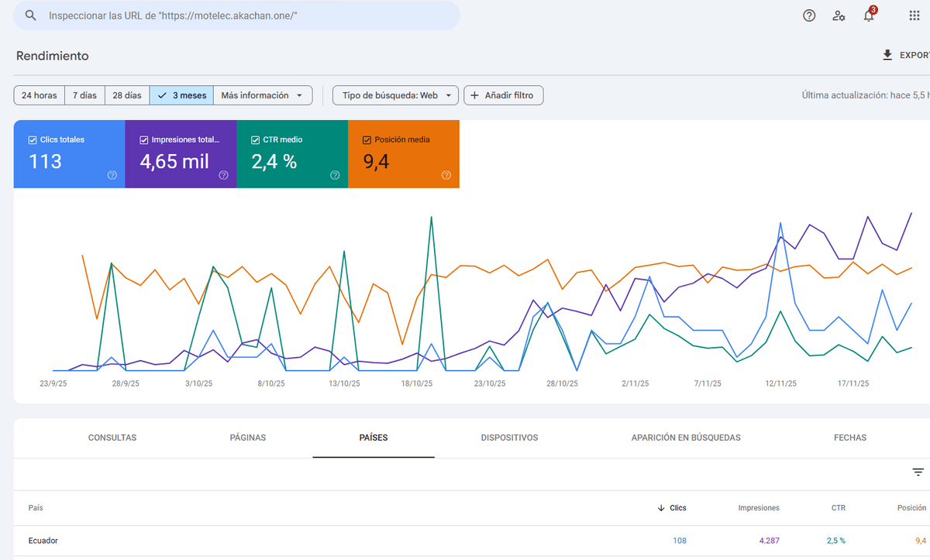Open the table filter icon

[x=918, y=472]
